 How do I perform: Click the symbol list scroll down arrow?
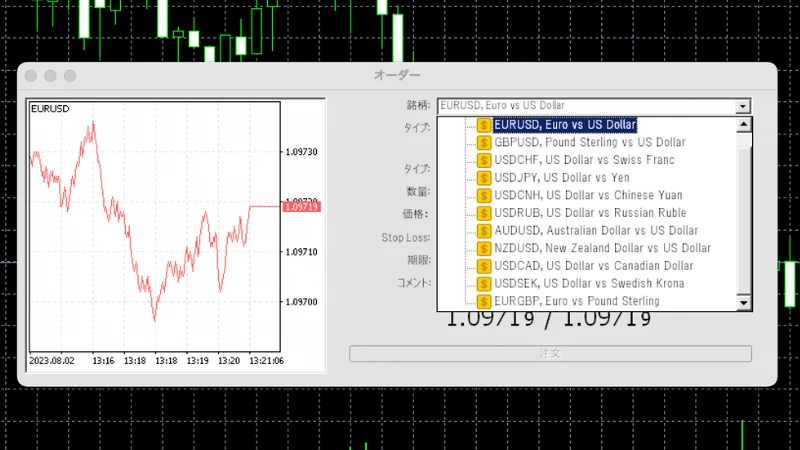744,303
